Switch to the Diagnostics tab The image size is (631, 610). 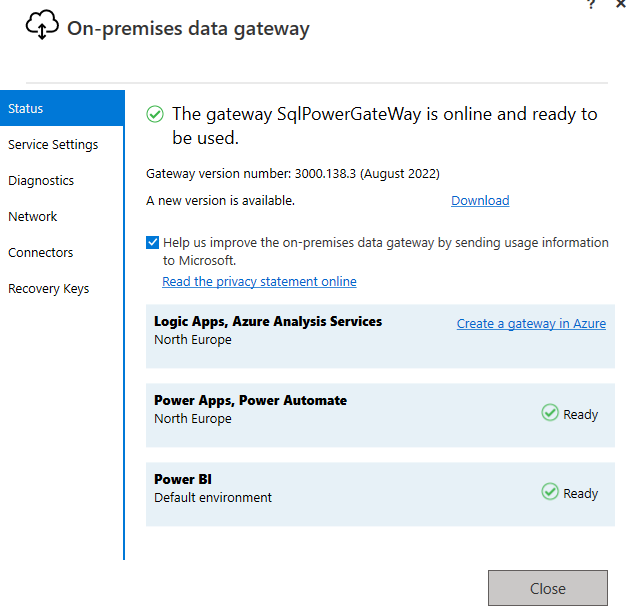pyautogui.click(x=62, y=180)
